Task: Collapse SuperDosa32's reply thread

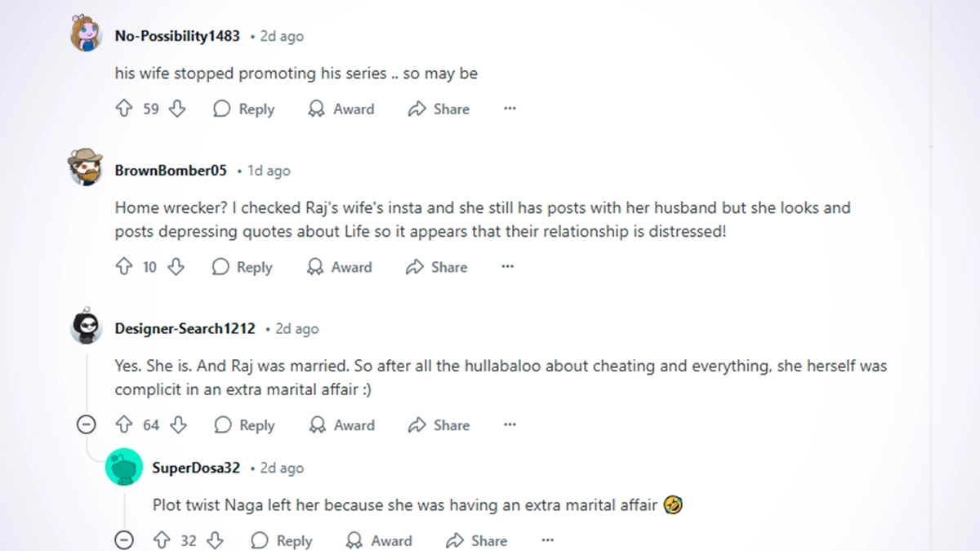Action: [124, 540]
